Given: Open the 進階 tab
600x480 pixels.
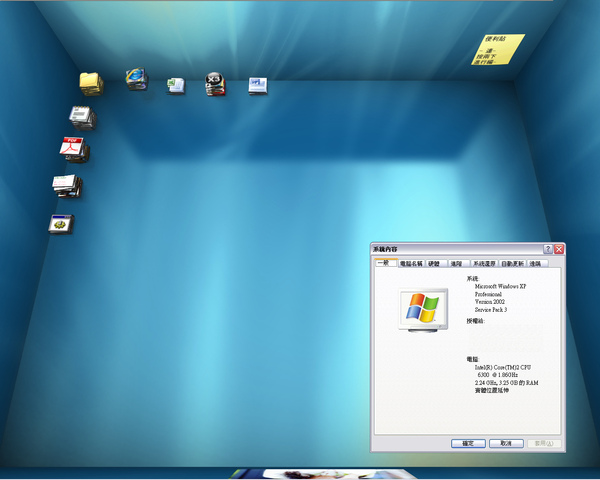Looking at the screenshot, I should 458,263.
